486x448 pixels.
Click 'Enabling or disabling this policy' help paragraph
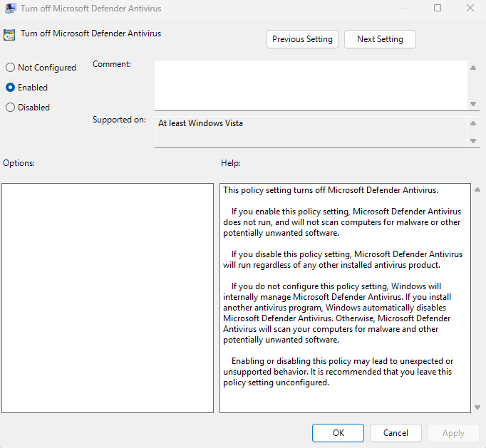338,372
